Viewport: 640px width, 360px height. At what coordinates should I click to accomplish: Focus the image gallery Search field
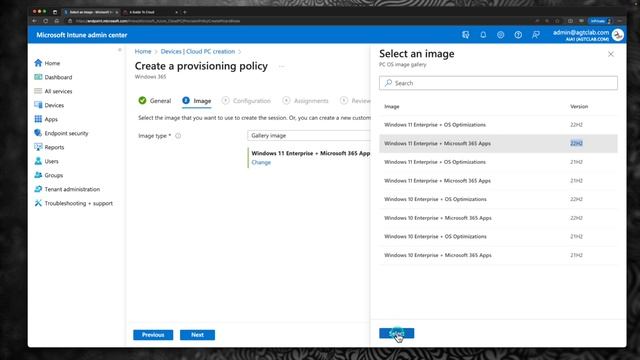pos(498,83)
